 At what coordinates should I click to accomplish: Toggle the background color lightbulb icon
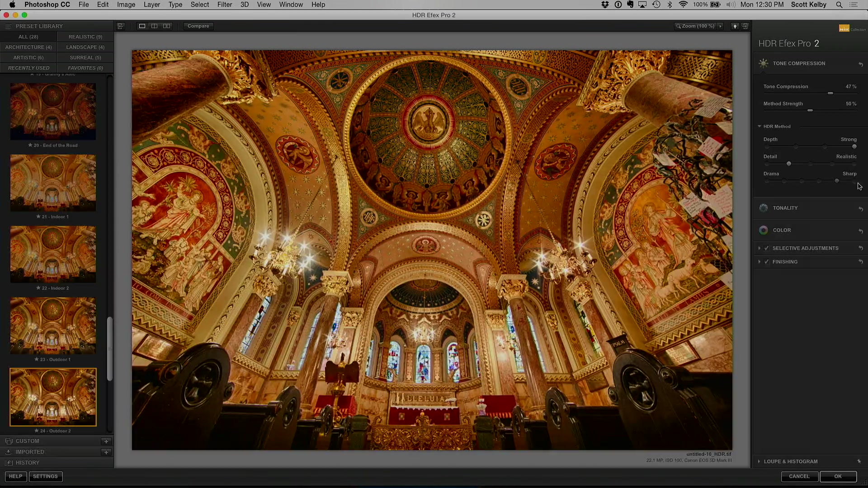pos(735,26)
